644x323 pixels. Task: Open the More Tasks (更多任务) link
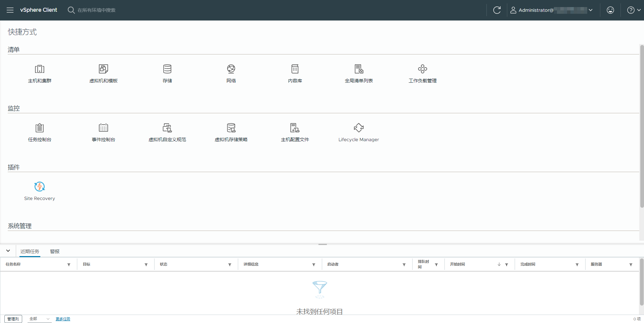[x=63, y=319]
